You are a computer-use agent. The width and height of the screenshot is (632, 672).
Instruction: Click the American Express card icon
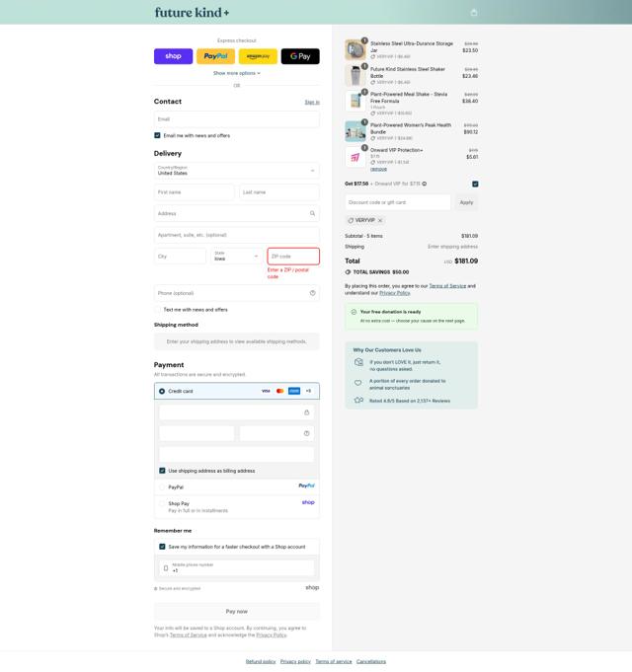point(294,391)
